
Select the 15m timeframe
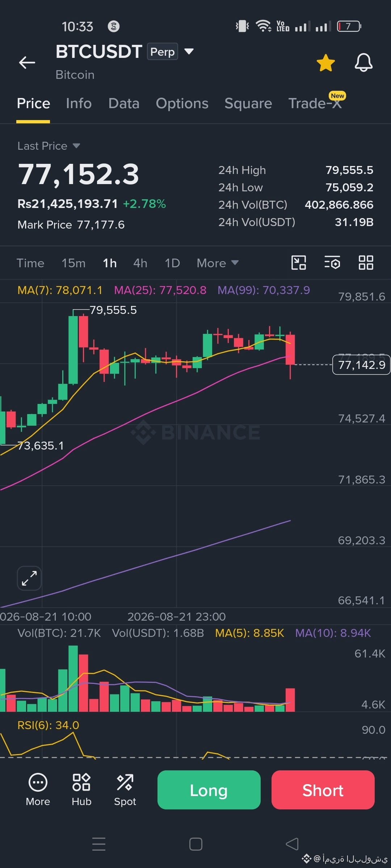point(73,263)
